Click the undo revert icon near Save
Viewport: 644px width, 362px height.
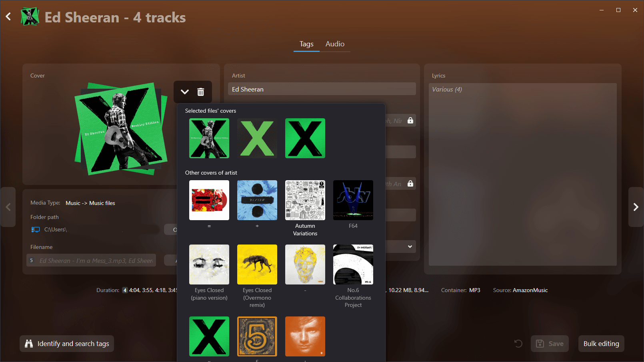pos(518,344)
